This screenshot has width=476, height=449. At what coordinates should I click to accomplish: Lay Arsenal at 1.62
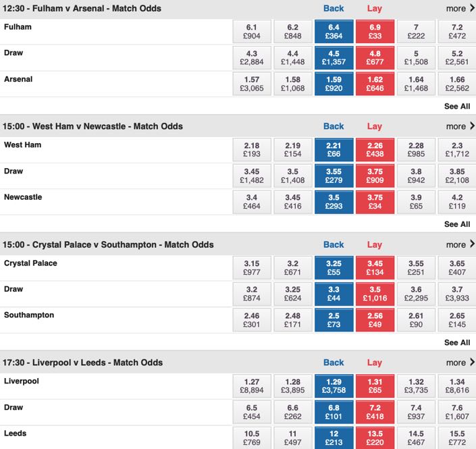click(375, 84)
